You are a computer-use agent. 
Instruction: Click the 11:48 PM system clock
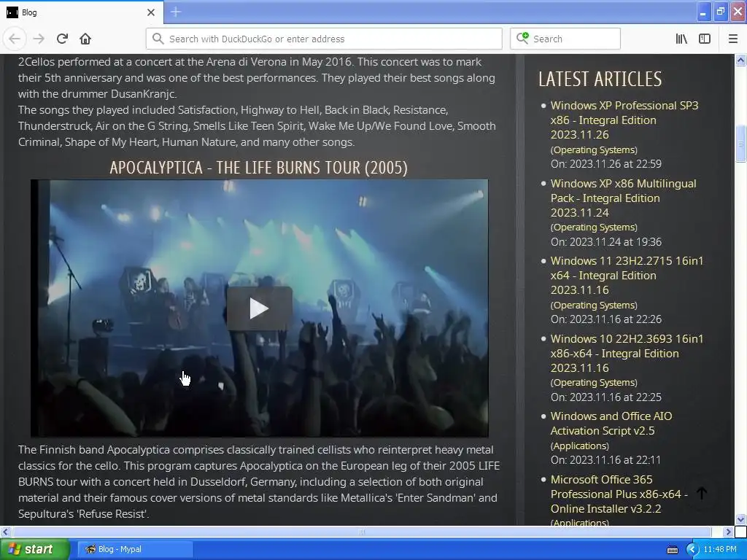pos(720,550)
